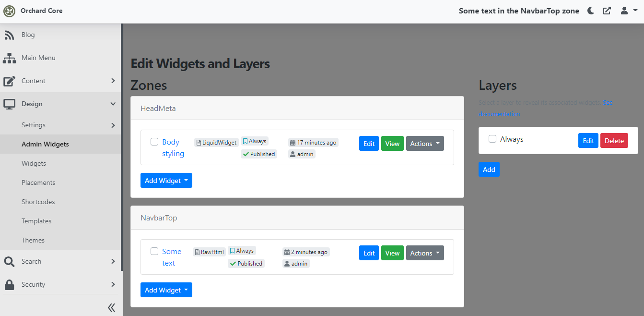Expand the Search menu chevron

click(113, 261)
